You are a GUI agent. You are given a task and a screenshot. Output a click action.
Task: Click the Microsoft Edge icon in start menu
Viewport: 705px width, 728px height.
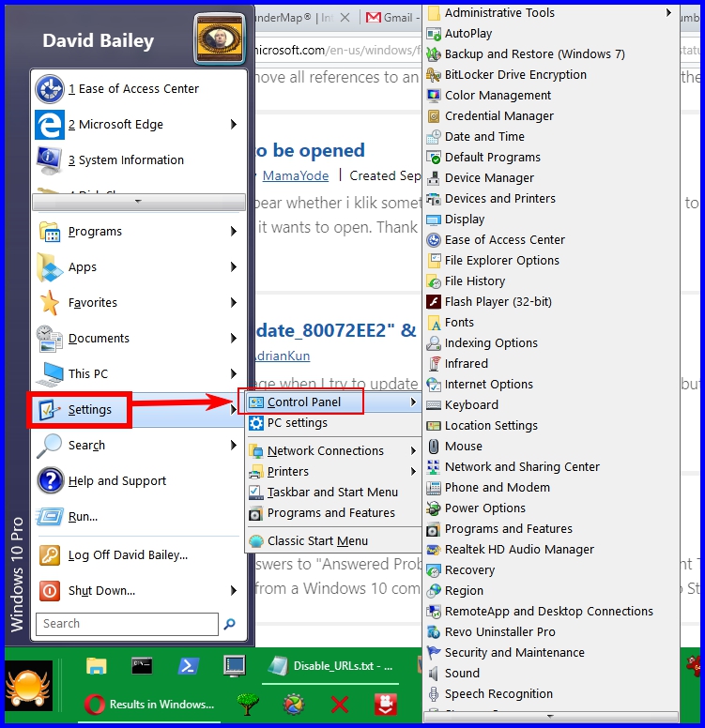49,125
